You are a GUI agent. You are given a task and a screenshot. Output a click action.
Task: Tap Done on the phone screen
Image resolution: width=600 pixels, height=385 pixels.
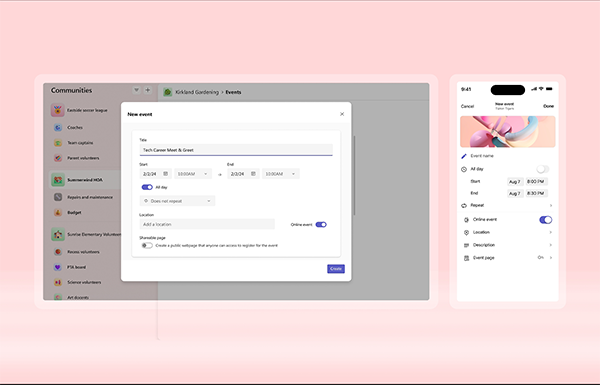pyautogui.click(x=548, y=106)
